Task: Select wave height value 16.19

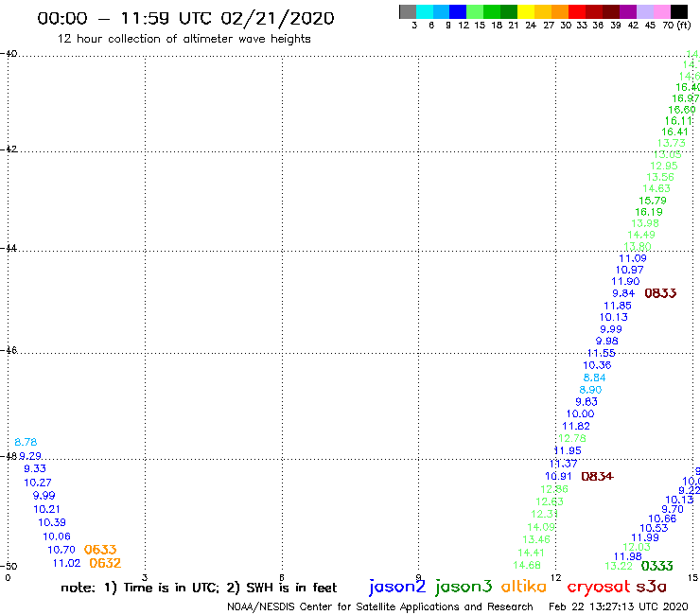Action: pyautogui.click(x=649, y=212)
